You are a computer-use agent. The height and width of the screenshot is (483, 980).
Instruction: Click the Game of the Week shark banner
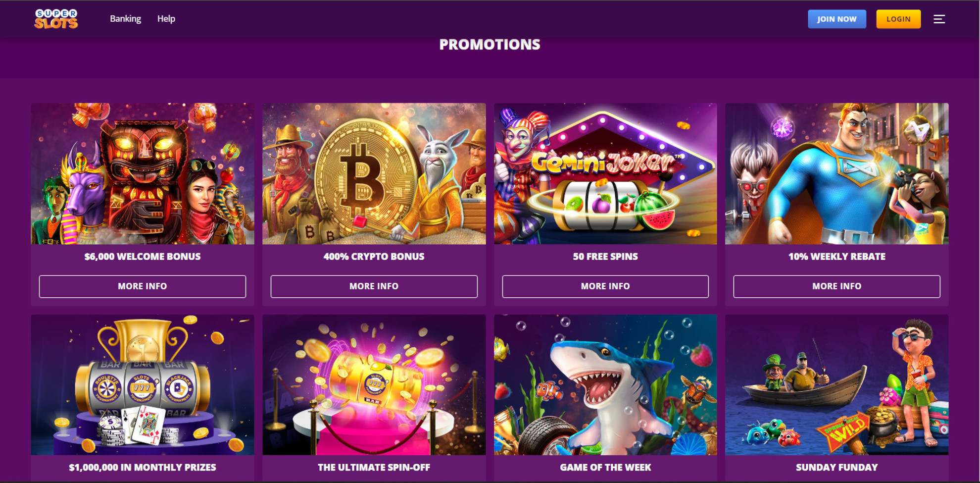[605, 385]
